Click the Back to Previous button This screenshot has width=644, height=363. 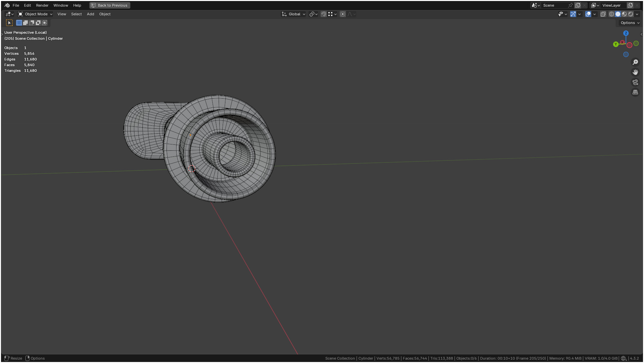110,5
